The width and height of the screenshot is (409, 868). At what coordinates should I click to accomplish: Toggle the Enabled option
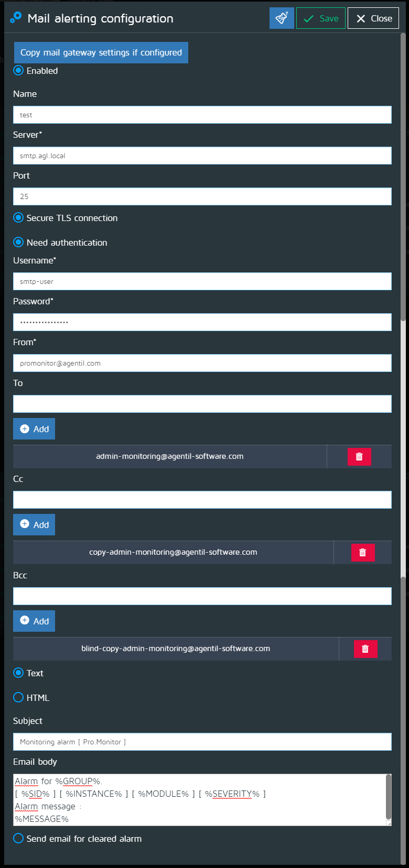click(18, 71)
